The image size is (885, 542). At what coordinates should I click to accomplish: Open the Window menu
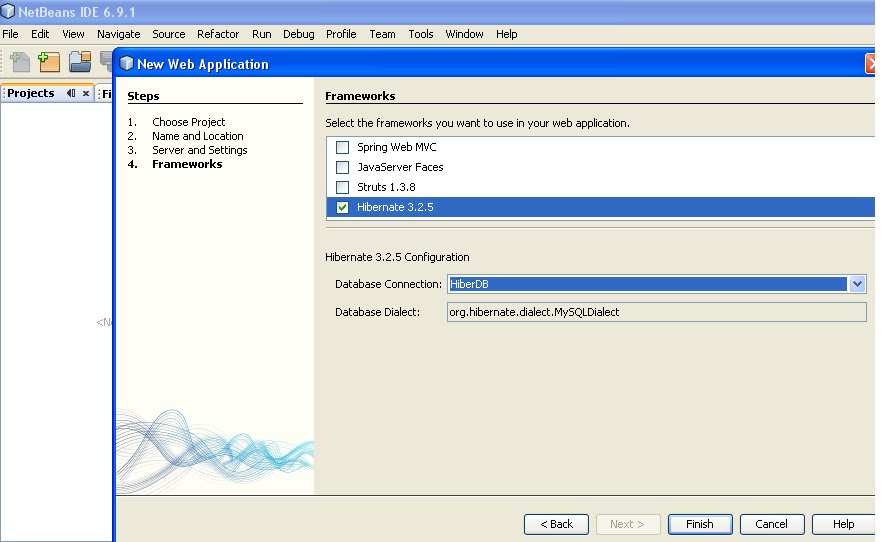pyautogui.click(x=464, y=34)
